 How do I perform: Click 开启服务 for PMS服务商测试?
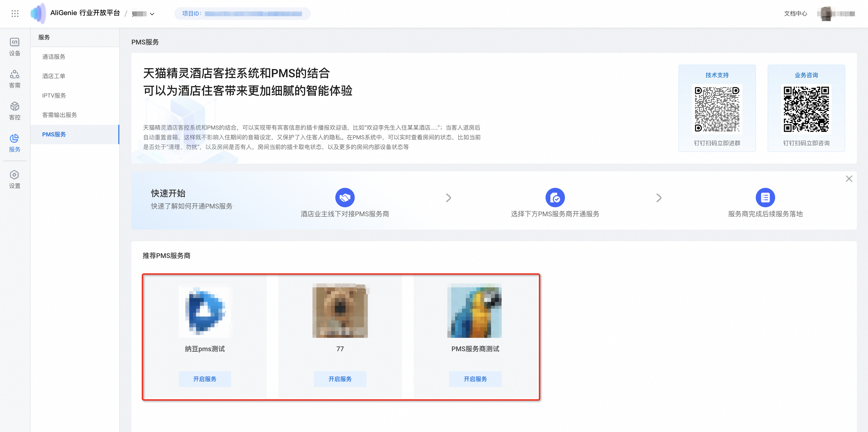coord(475,379)
